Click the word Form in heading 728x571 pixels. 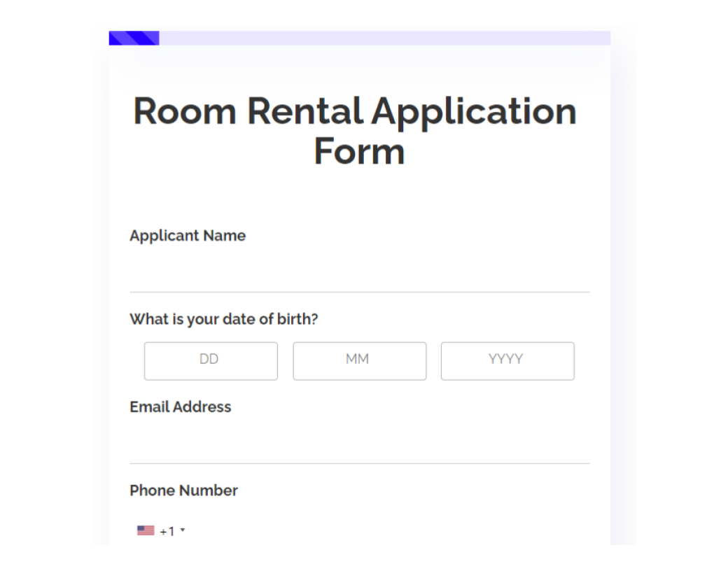click(x=359, y=151)
